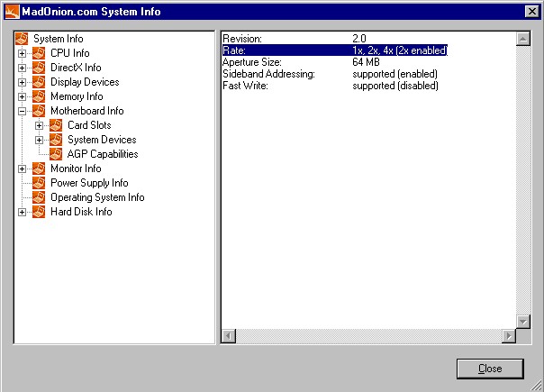Viewport: 544px width, 392px height.
Task: Select the Memory Info label
Action: (x=77, y=96)
